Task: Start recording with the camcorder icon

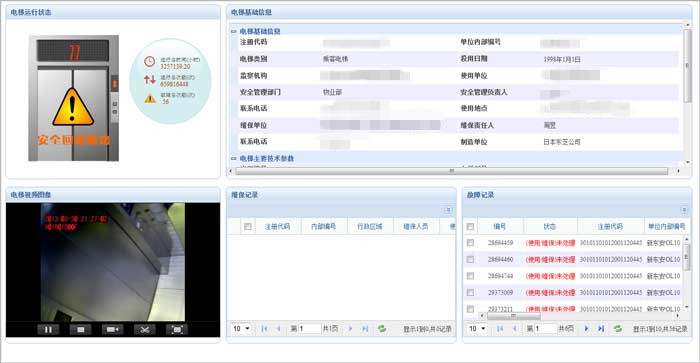Action: [x=112, y=330]
